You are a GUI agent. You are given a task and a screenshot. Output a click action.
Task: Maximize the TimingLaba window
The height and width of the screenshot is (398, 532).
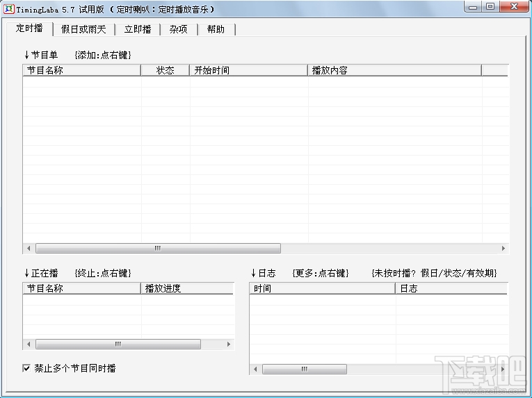490,6
